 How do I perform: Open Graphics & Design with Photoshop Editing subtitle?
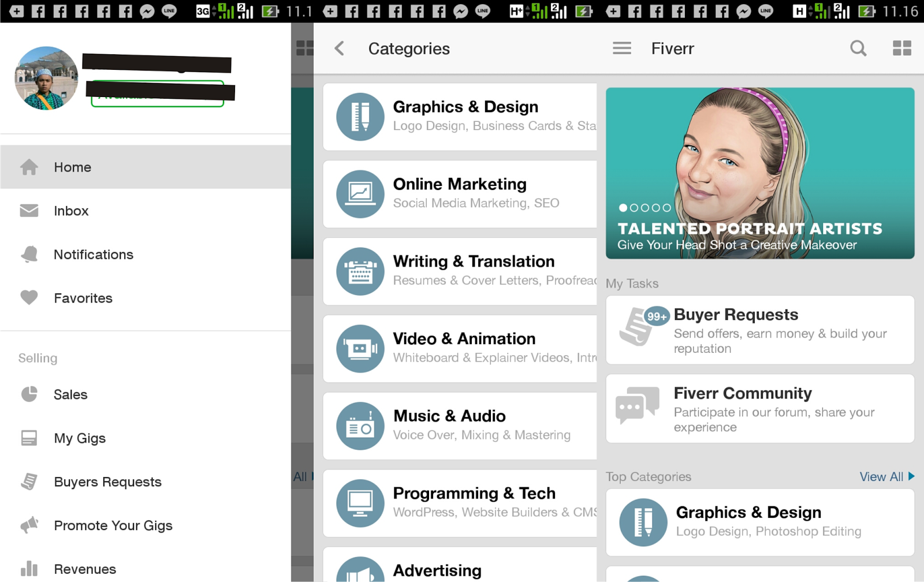[x=760, y=523]
